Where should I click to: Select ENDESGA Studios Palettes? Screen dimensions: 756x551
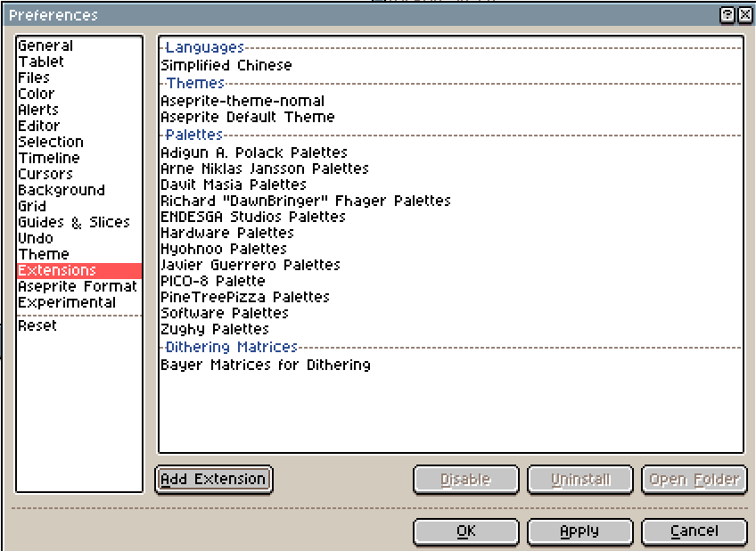coord(451,217)
